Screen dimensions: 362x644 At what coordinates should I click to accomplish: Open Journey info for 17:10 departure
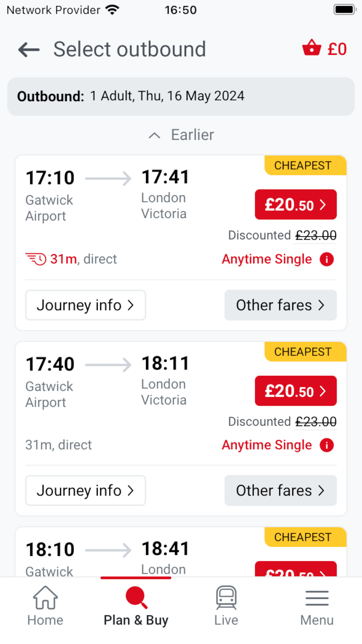[x=85, y=305]
